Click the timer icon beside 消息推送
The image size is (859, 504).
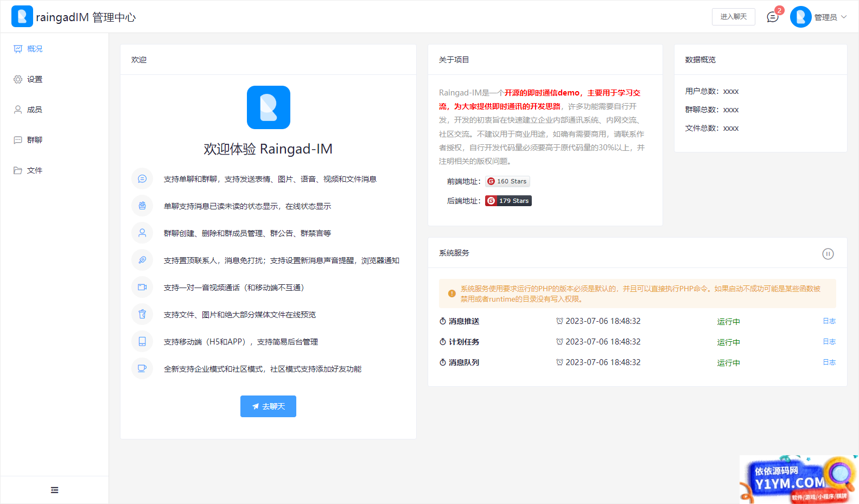pos(443,321)
